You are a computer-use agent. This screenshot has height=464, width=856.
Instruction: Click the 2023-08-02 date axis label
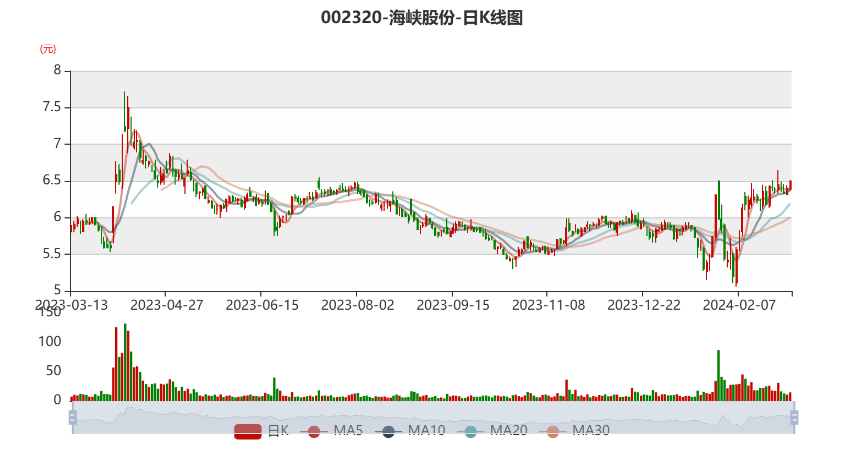click(x=358, y=305)
